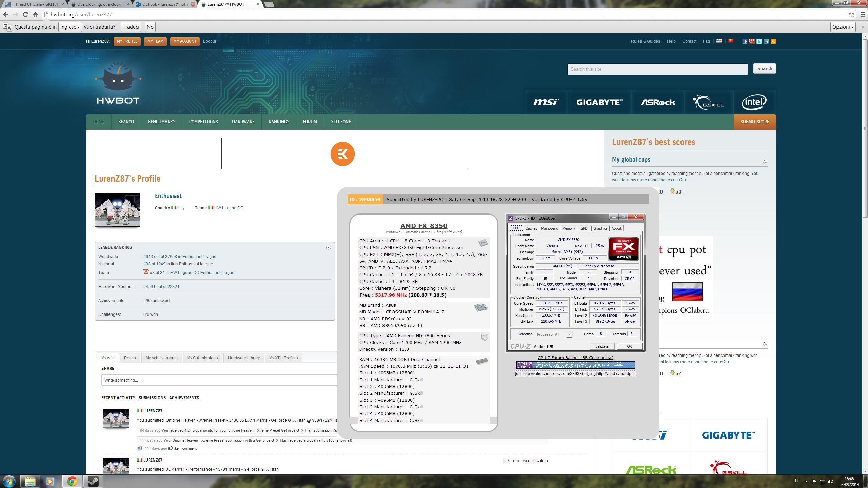Screen dimensions: 868x488
Task: Click the Intel sponsor logo
Action: click(x=754, y=102)
